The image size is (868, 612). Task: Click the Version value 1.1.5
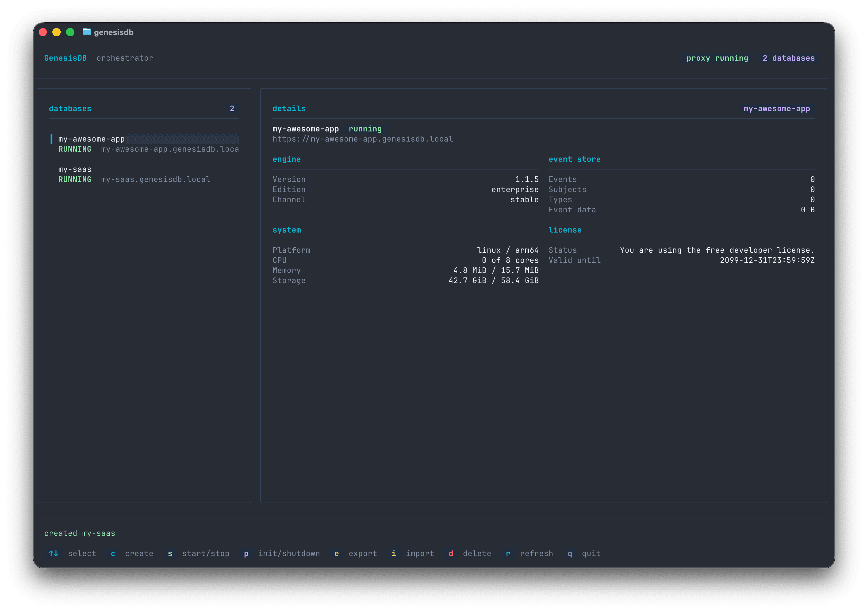pyautogui.click(x=527, y=180)
